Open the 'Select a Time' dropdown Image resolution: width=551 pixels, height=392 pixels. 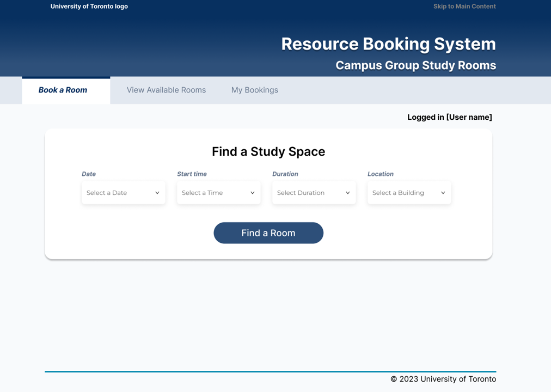tap(218, 192)
